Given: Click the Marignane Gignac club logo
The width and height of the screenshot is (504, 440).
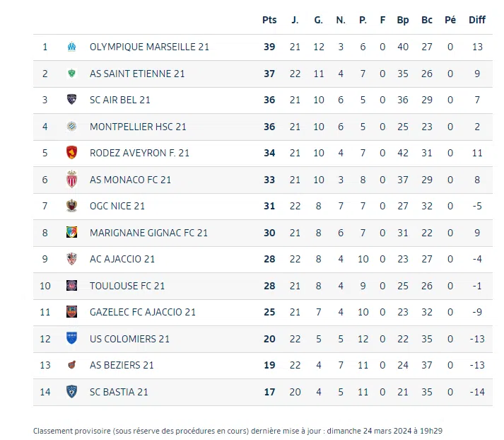Looking at the screenshot, I should click(71, 233).
